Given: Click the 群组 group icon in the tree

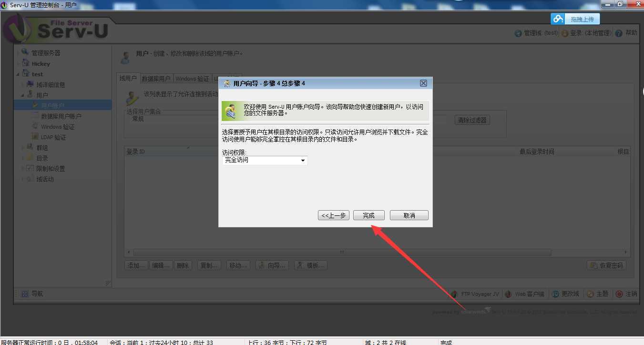Looking at the screenshot, I should coord(30,147).
